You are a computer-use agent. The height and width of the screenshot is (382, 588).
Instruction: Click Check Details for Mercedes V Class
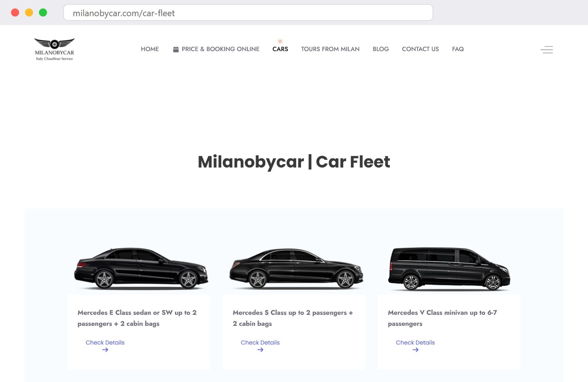click(416, 342)
